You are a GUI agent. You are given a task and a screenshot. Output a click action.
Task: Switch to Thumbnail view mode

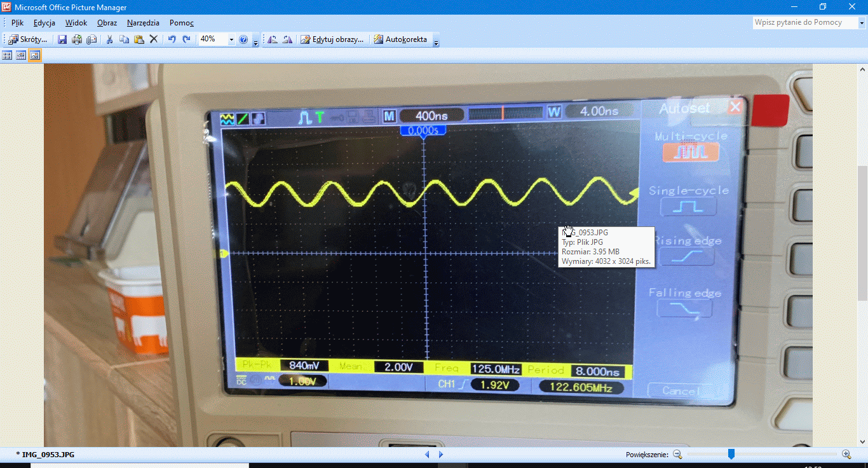(x=8, y=55)
